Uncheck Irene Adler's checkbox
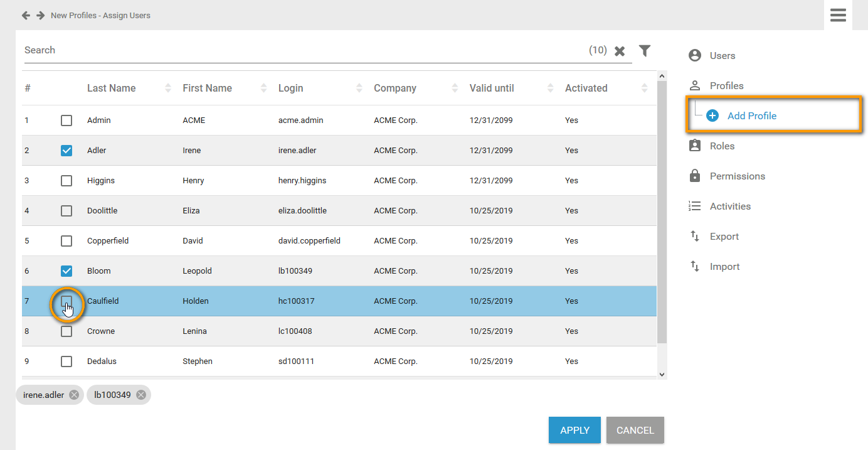This screenshot has width=868, height=450. point(66,151)
